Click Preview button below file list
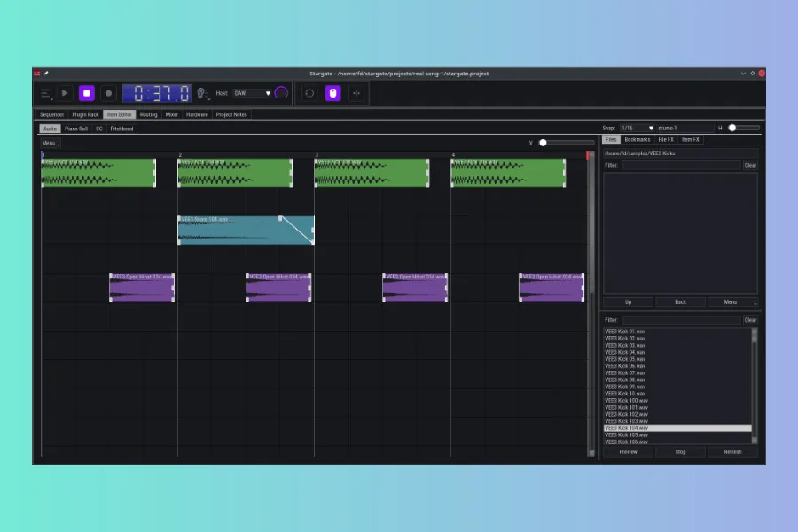Screen dimensions: 798x532 628,451
